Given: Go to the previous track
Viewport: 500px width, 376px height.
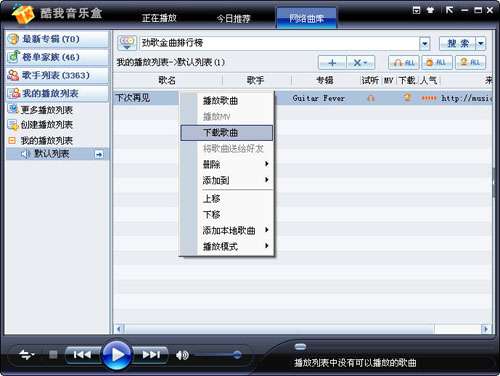Looking at the screenshot, I should 82,355.
